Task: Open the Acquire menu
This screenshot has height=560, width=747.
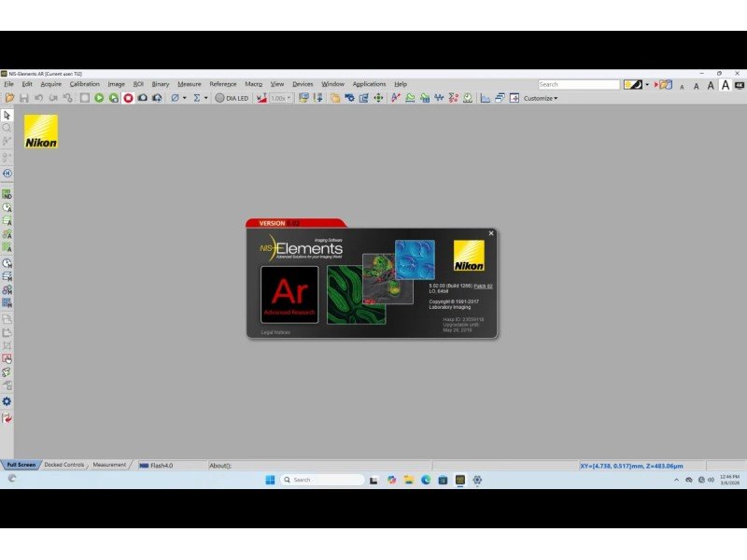Action: pos(51,84)
